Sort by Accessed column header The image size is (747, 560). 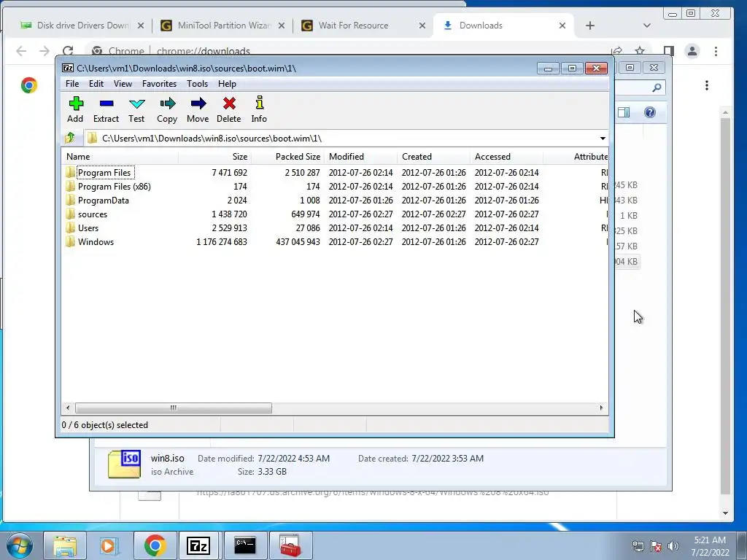click(x=506, y=157)
